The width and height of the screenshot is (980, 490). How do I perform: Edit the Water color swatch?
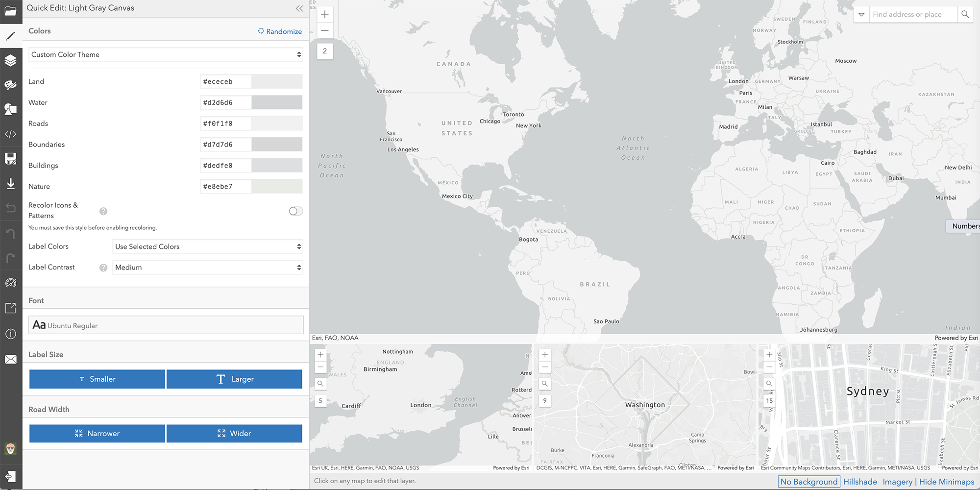click(277, 102)
